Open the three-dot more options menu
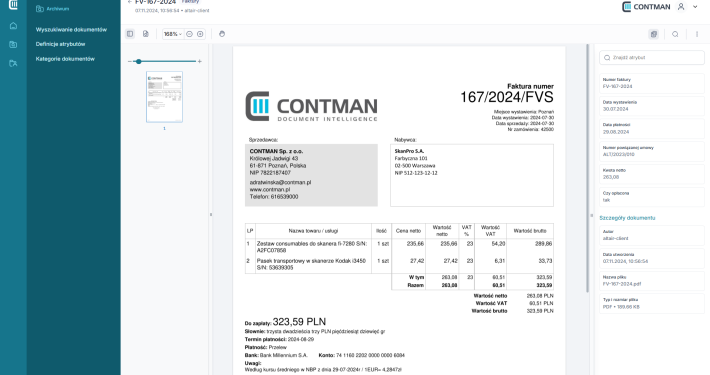Viewport: 710px width, 375px height. point(697,34)
